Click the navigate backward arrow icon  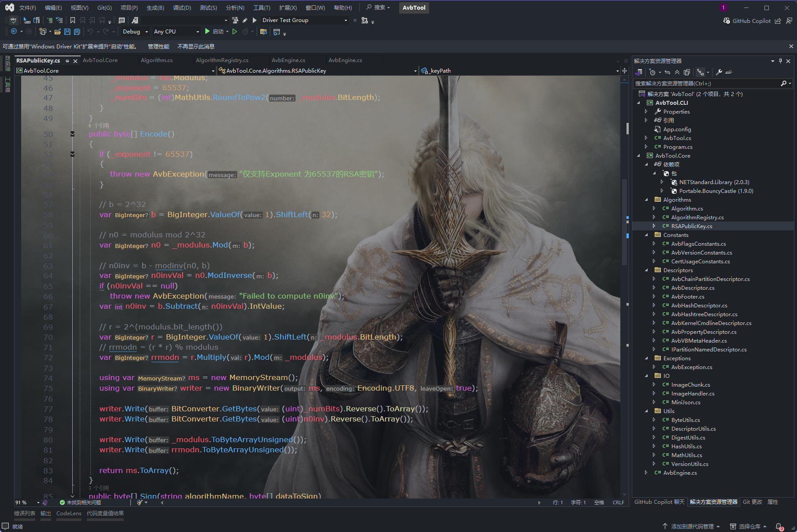(x=14, y=31)
